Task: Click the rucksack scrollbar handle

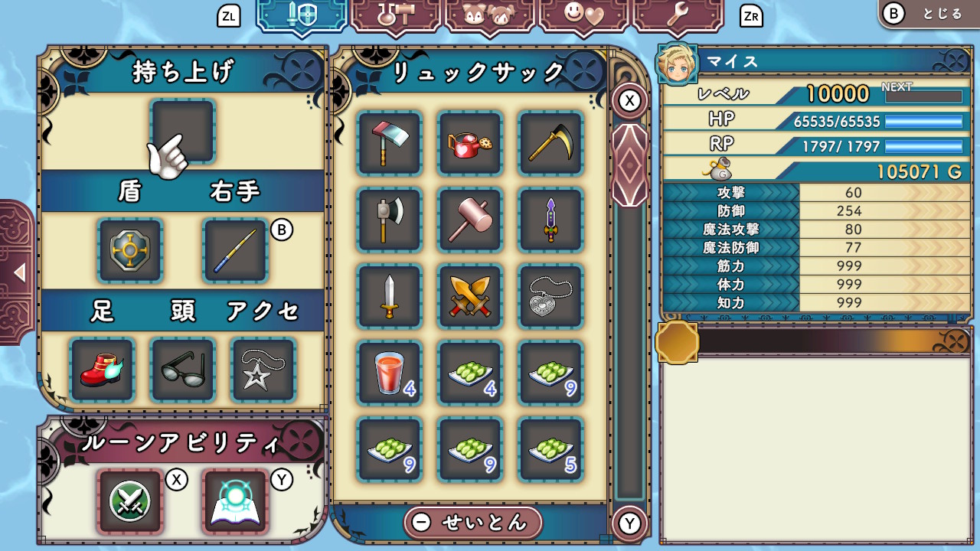Action: click(630, 165)
